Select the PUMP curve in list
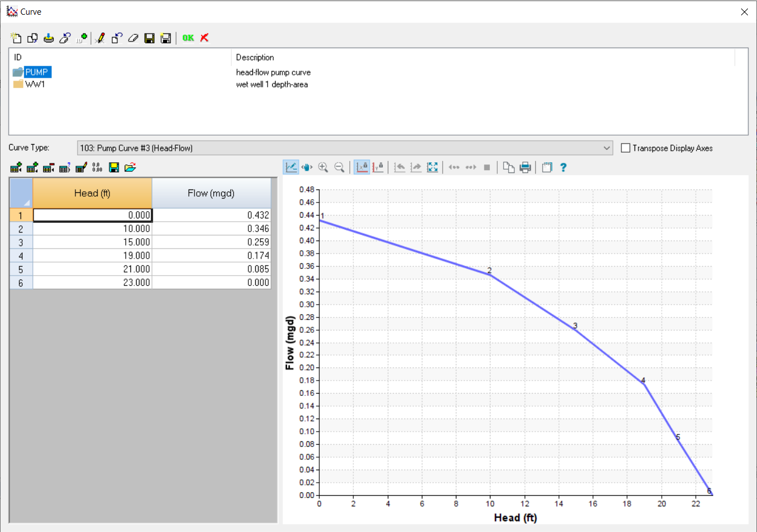The width and height of the screenshot is (757, 532). 36,72
